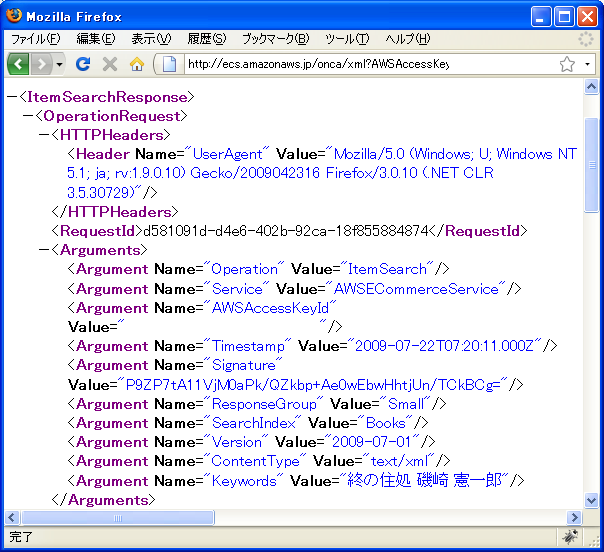Open the back/forward history dropdown arrow
This screenshot has width=604, height=552.
point(59,64)
